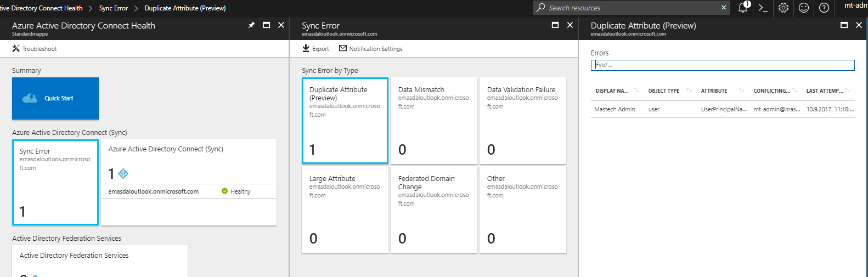Open the notifications bell icon
Image resolution: width=868 pixels, height=277 pixels.
tap(743, 8)
